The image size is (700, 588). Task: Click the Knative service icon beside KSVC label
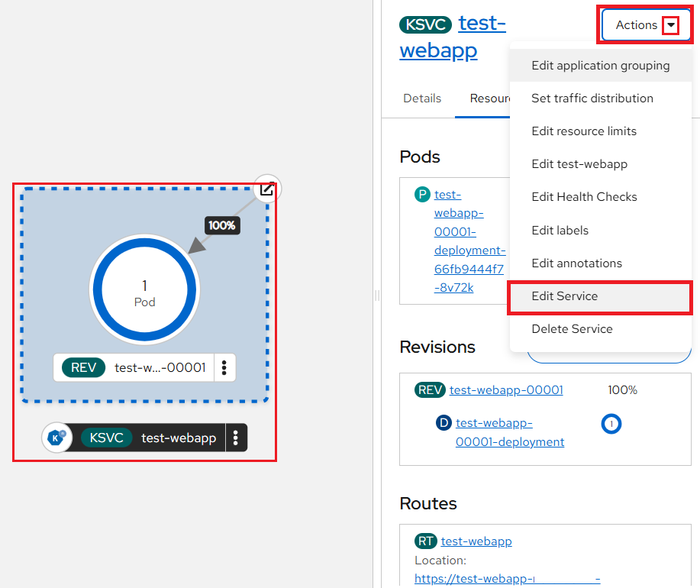pos(56,438)
